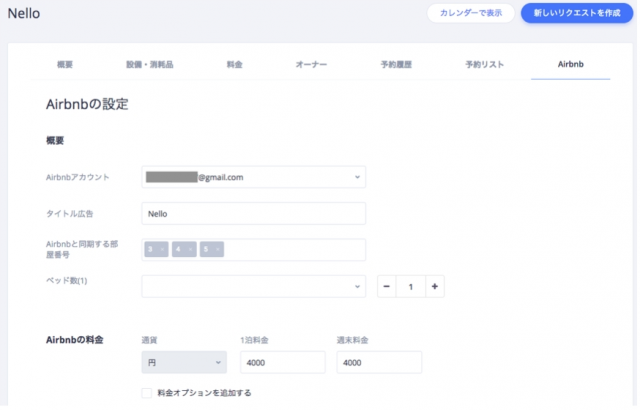Click the Nello page title
The image size is (640, 410).
[24, 13]
